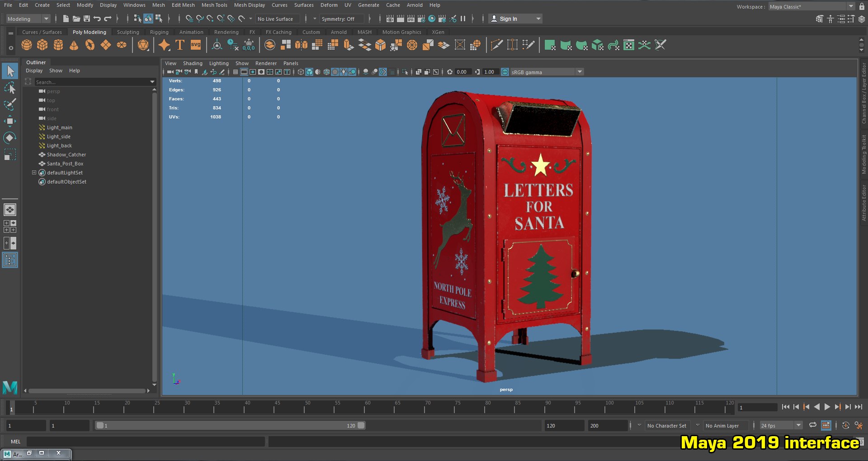The height and width of the screenshot is (461, 868).
Task: Open the Sign In dropdown
Action: tap(515, 19)
